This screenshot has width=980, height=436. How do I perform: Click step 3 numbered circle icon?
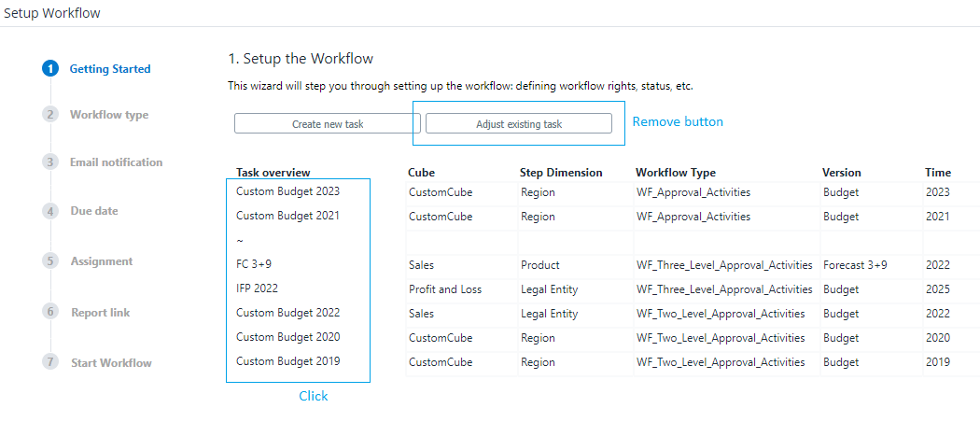(x=50, y=162)
